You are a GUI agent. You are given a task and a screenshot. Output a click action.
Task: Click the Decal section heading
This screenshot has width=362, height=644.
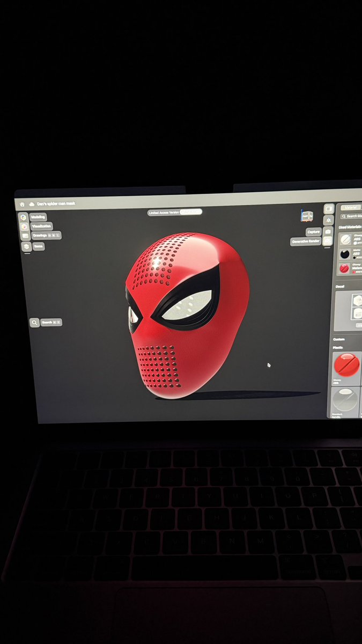coord(340,287)
